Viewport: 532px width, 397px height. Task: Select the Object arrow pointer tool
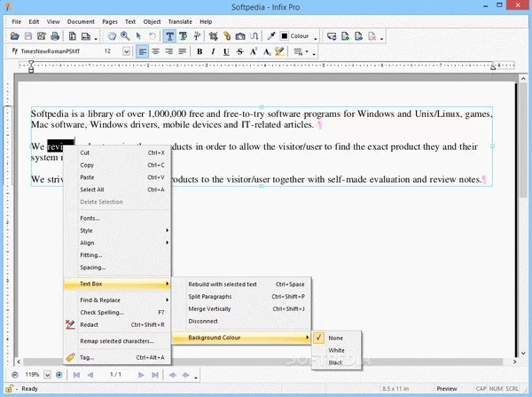(x=138, y=36)
